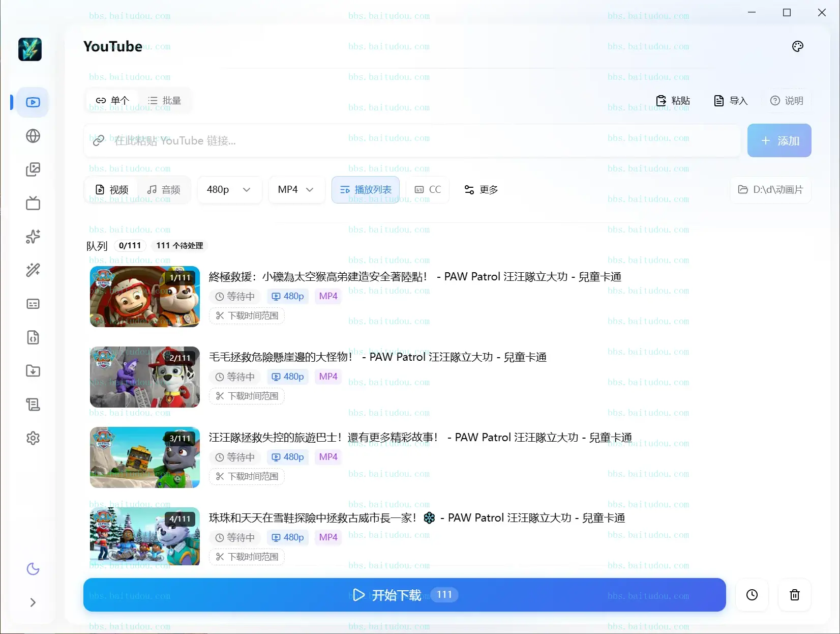Open the TV sidebar icon

coord(33,203)
